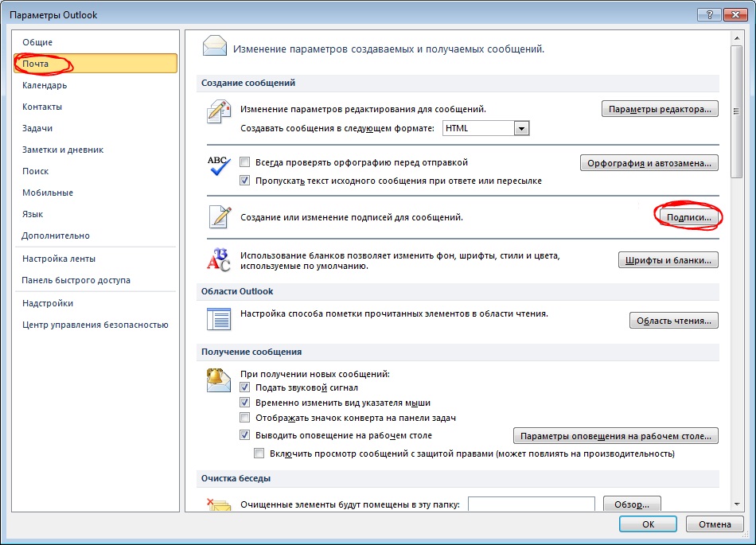Open Настройка ленты page
This screenshot has width=756, height=545.
point(95,259)
